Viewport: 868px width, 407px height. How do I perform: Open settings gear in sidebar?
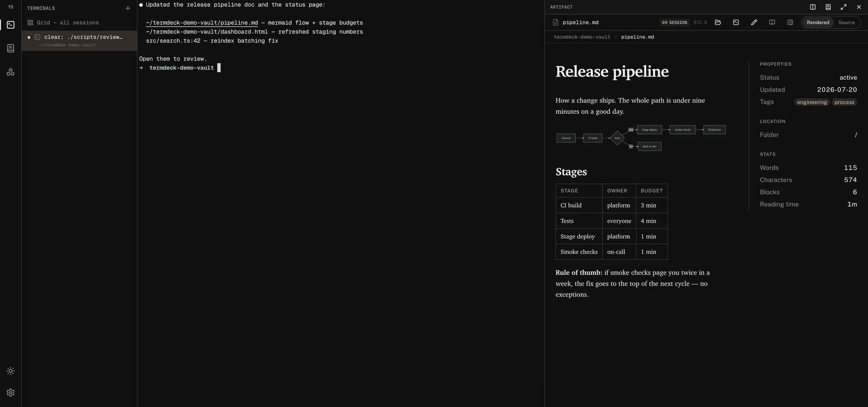(10, 392)
